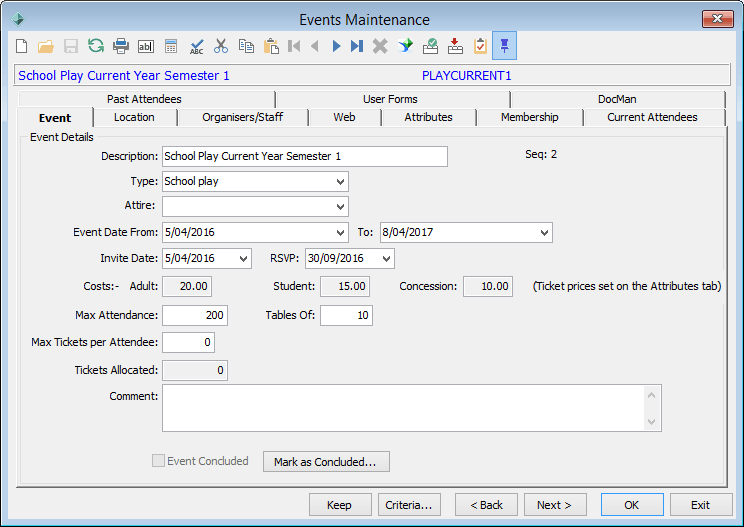The width and height of the screenshot is (744, 527).
Task: Open the Criteria button
Action: click(x=409, y=505)
